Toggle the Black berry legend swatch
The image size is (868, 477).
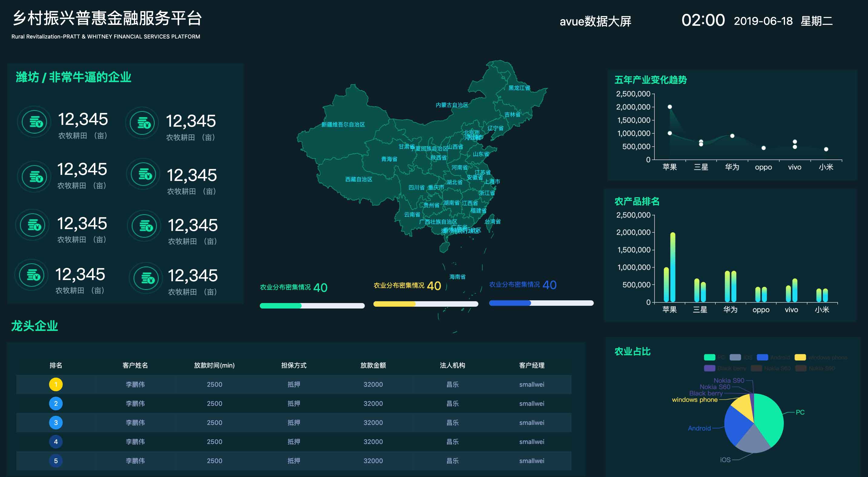tap(710, 368)
